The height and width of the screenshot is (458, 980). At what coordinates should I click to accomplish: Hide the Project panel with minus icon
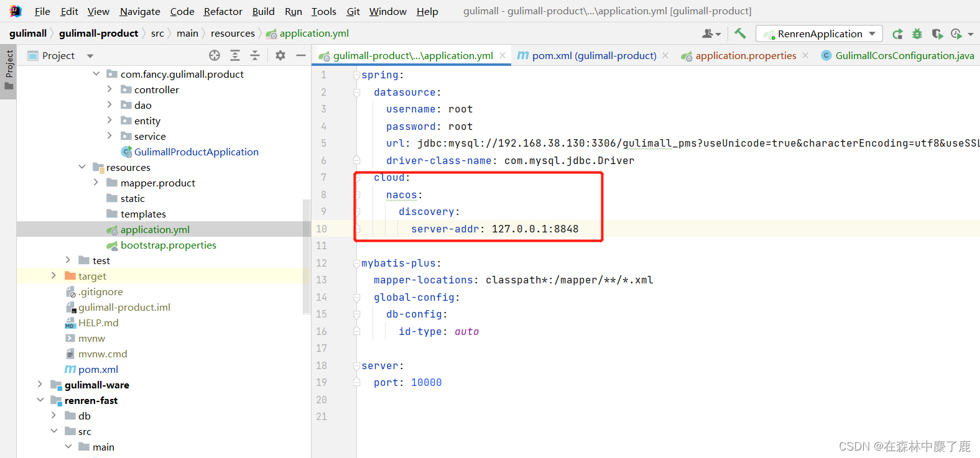(x=301, y=55)
